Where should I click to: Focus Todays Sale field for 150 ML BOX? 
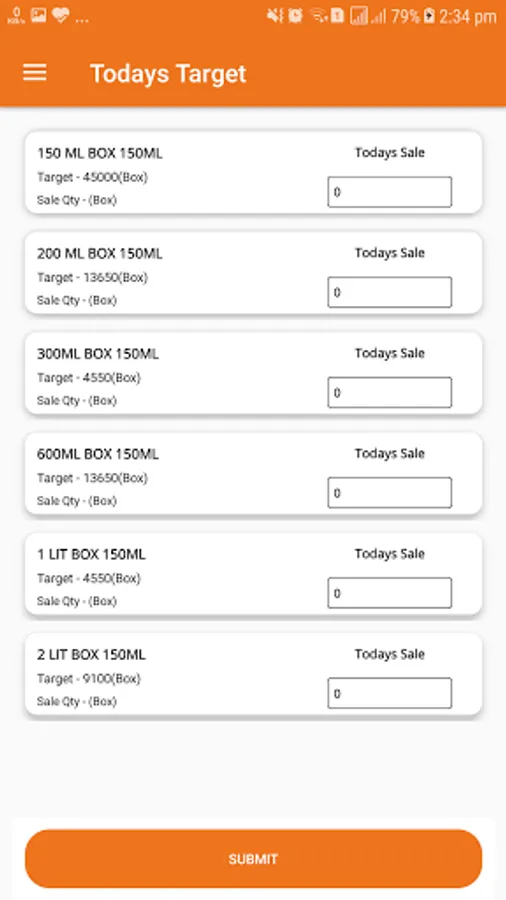(390, 192)
